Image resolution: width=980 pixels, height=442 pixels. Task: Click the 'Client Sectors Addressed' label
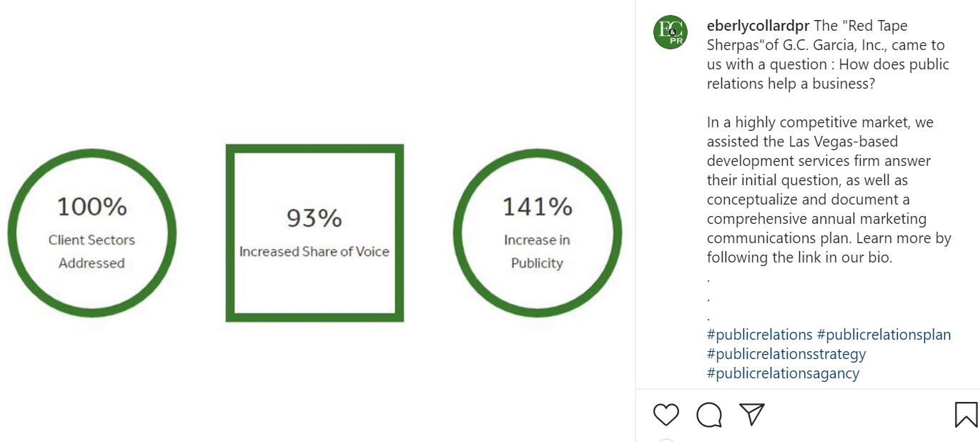pyautogui.click(x=91, y=251)
